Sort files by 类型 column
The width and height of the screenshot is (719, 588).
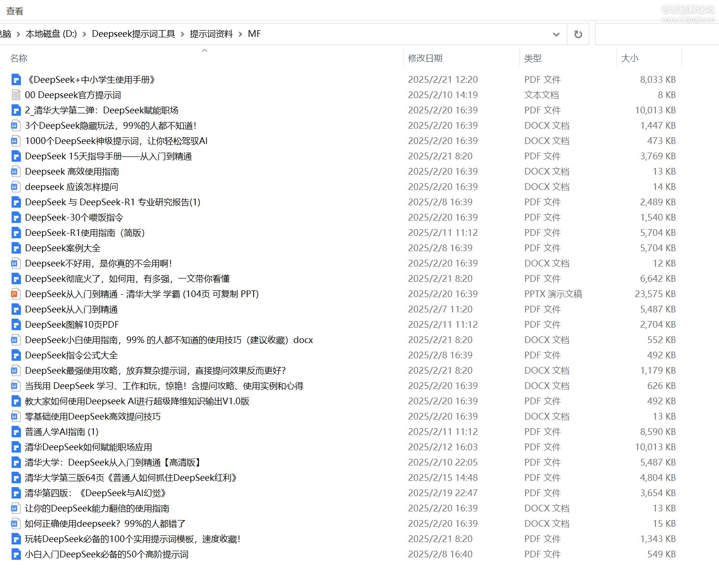[x=532, y=58]
